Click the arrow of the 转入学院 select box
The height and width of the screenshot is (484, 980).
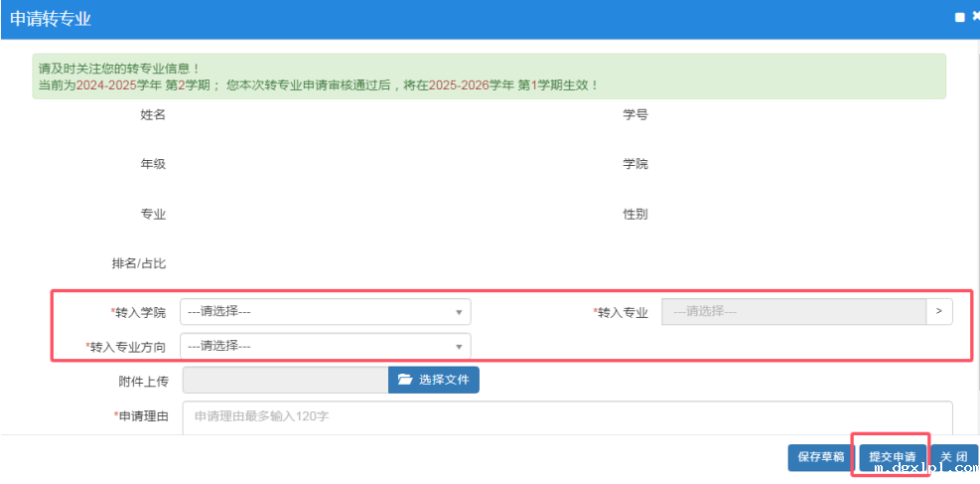pyautogui.click(x=458, y=312)
